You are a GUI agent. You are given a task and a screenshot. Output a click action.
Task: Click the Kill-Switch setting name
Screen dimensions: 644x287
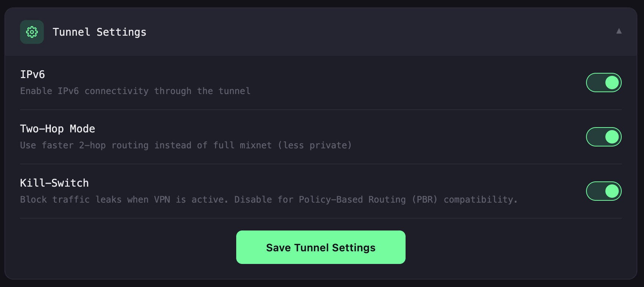54,183
